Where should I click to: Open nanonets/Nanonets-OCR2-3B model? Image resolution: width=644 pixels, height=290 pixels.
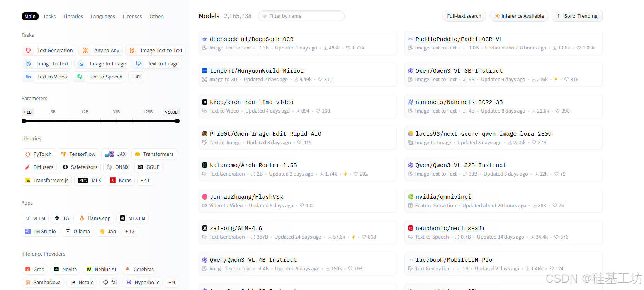click(x=503, y=106)
